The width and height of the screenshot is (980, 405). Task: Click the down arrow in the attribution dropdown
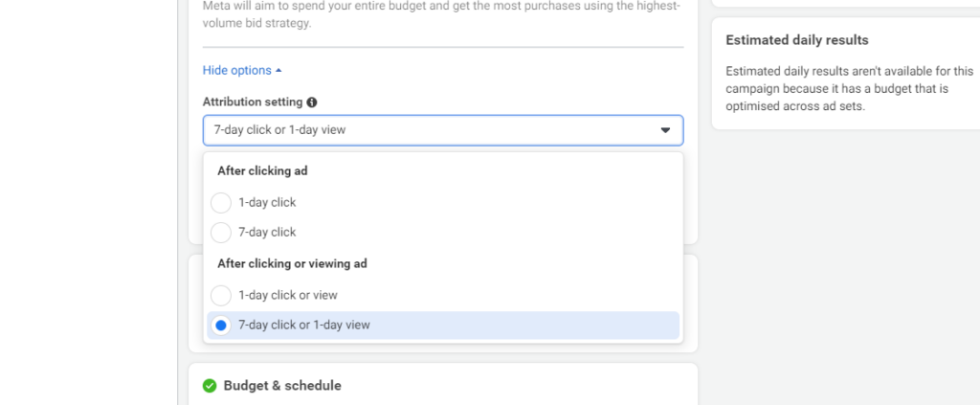[x=665, y=130]
